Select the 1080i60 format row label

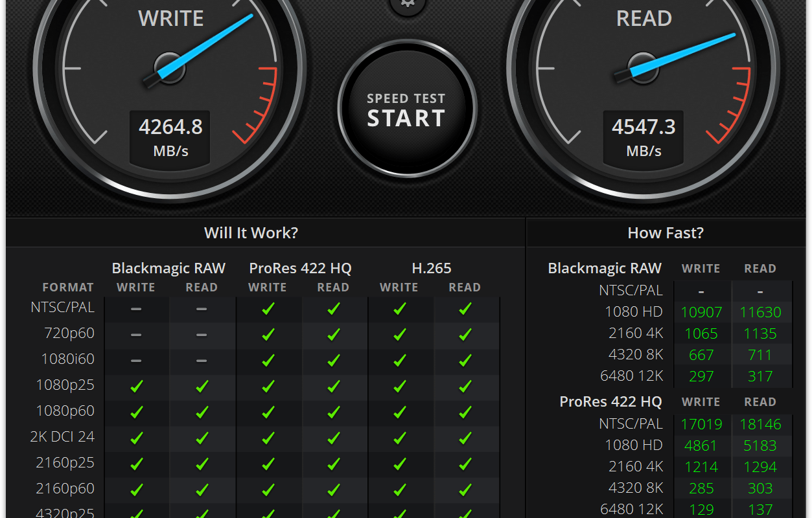pos(68,359)
